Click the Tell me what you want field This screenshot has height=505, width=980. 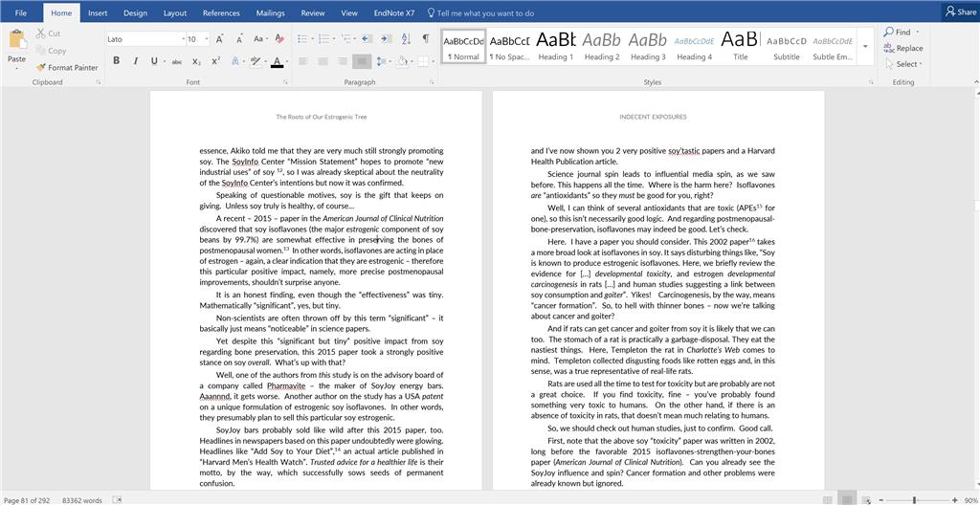click(480, 12)
